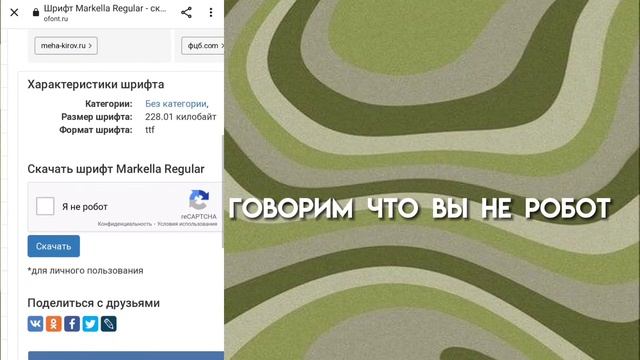Click the ofont.ru address text
This screenshot has width=640, height=360.
[x=56, y=19]
